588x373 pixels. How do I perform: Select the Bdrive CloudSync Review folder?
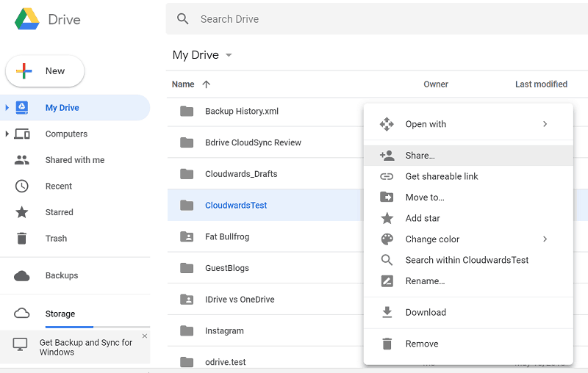[265, 142]
